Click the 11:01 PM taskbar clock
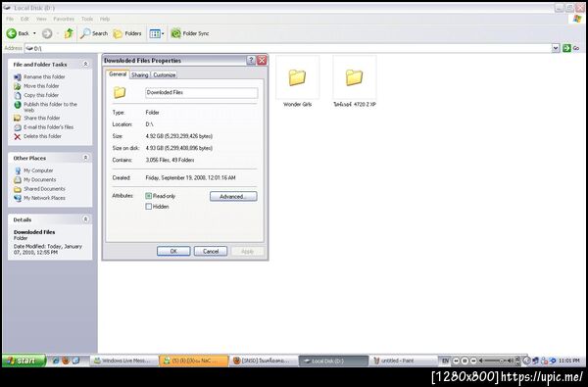588x387 pixels. point(568,361)
